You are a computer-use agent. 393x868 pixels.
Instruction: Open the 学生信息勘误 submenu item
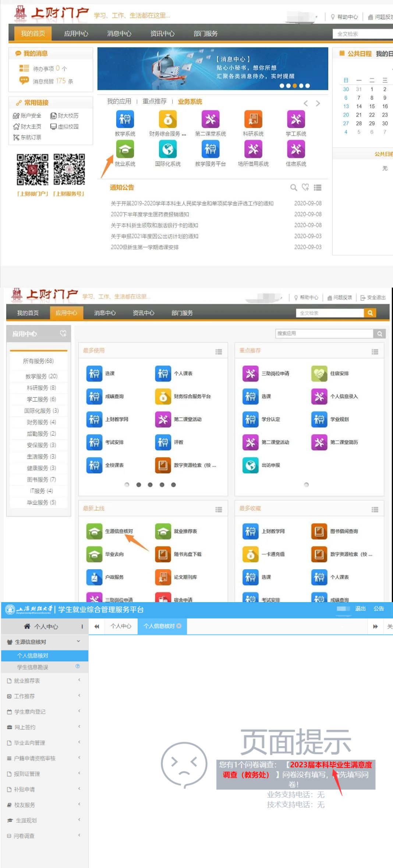pos(45,667)
